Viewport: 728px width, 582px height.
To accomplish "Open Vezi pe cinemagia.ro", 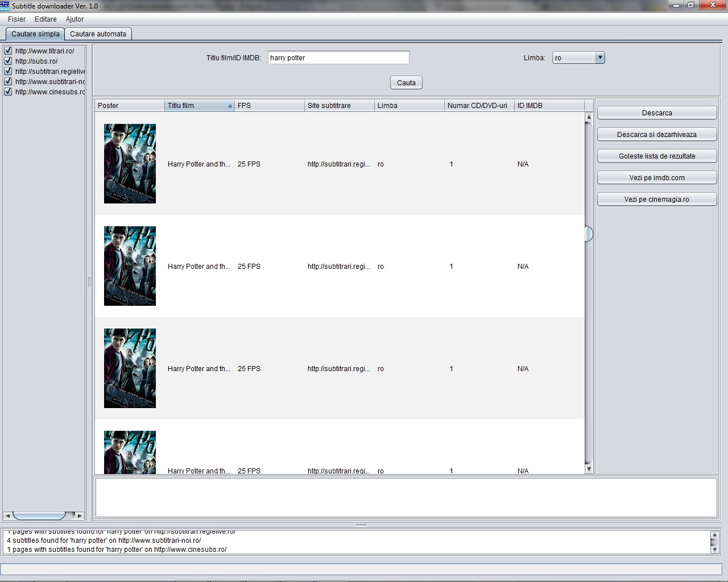I will (657, 199).
